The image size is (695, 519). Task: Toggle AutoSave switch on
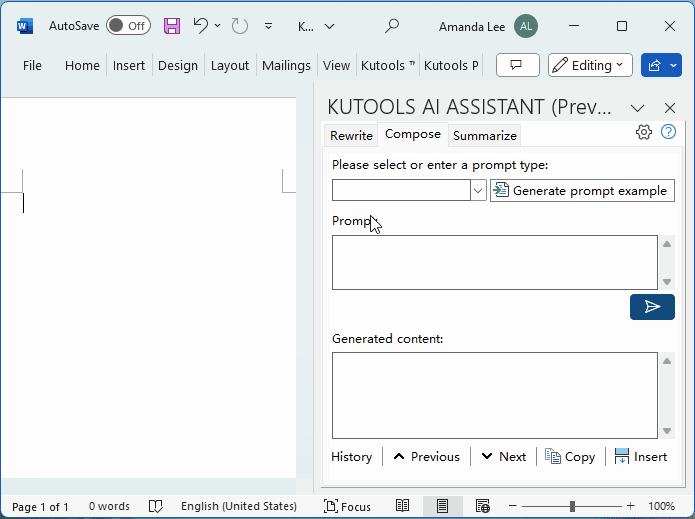coord(128,26)
